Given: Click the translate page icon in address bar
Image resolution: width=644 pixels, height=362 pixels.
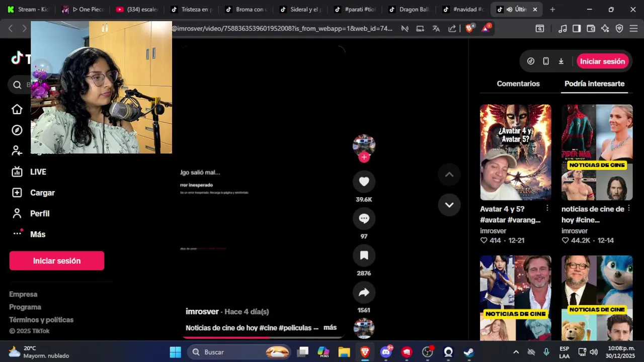Looking at the screenshot, I should [x=436, y=29].
